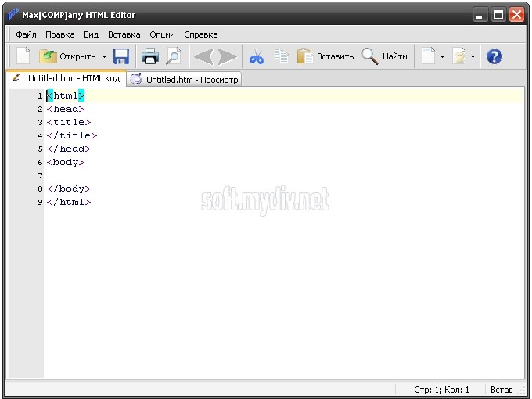Click the Print icon
Image resolution: width=532 pixels, height=399 pixels.
point(149,56)
